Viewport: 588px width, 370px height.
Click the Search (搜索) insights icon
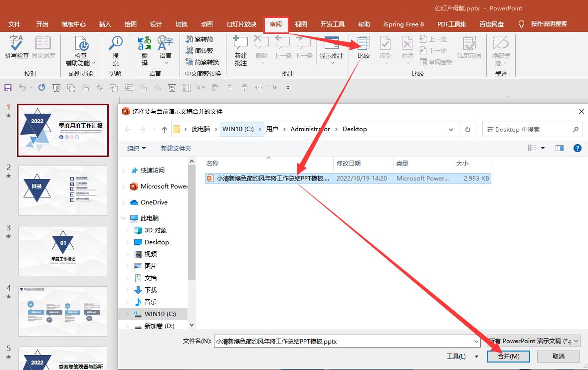tap(116, 50)
